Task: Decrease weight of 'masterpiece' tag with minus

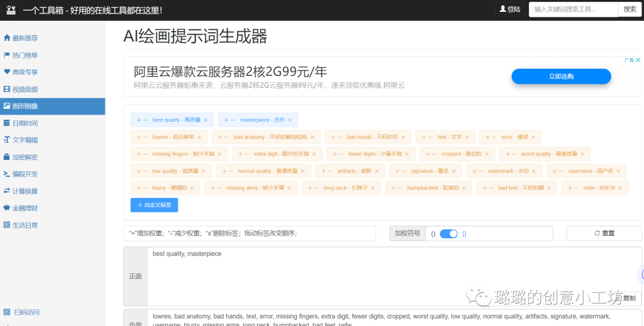Action: 233,120
